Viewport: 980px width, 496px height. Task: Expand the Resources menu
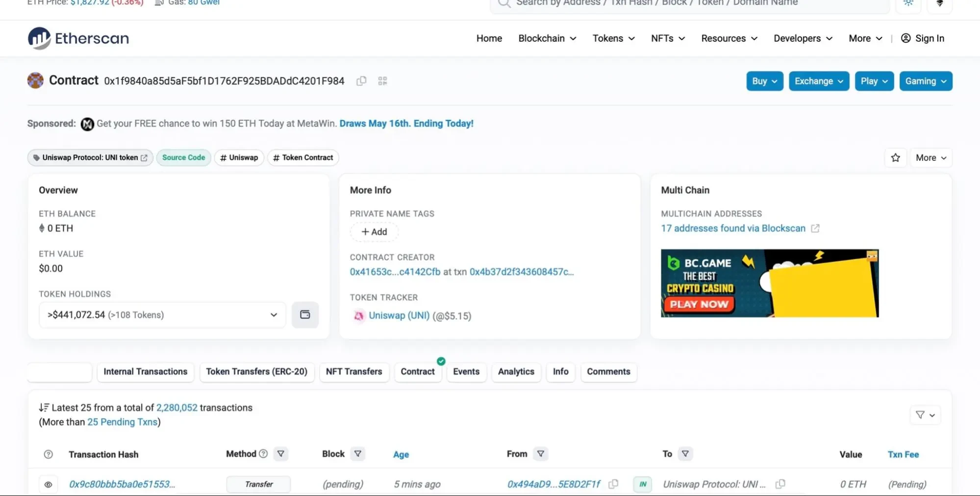(x=729, y=38)
